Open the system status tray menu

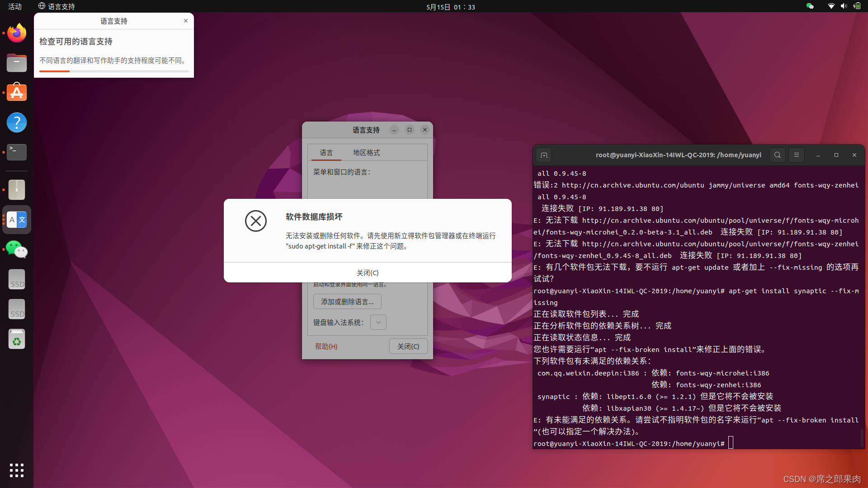click(x=844, y=6)
